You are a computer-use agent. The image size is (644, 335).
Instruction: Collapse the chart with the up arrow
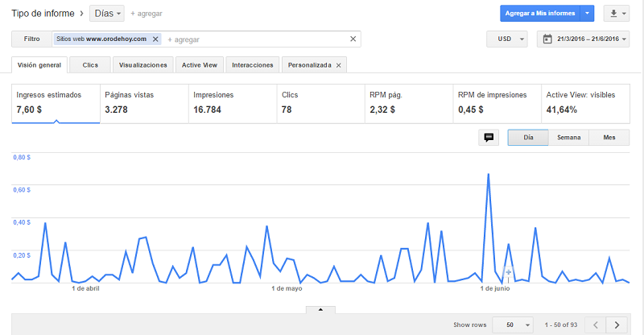click(x=320, y=309)
